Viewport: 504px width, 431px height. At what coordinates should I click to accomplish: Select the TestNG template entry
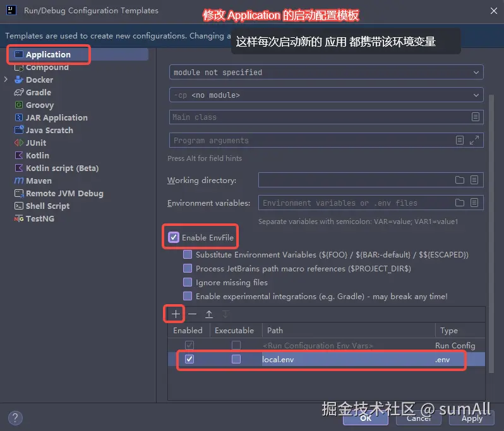click(40, 219)
